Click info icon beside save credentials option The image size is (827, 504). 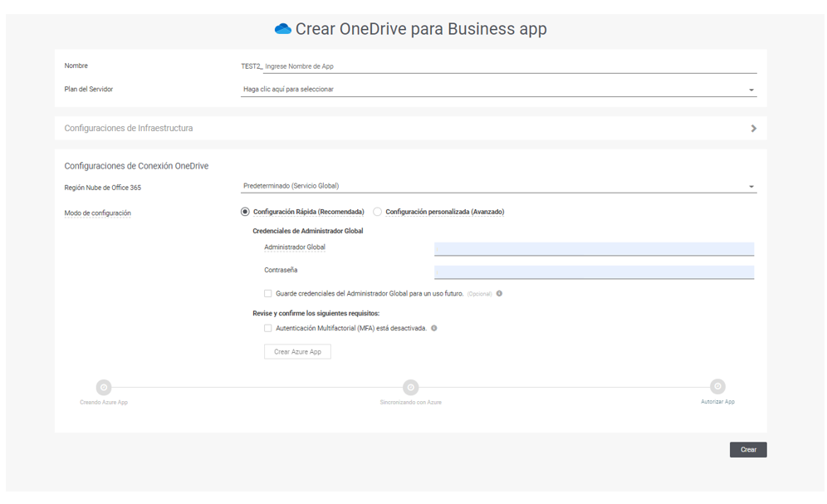(499, 294)
